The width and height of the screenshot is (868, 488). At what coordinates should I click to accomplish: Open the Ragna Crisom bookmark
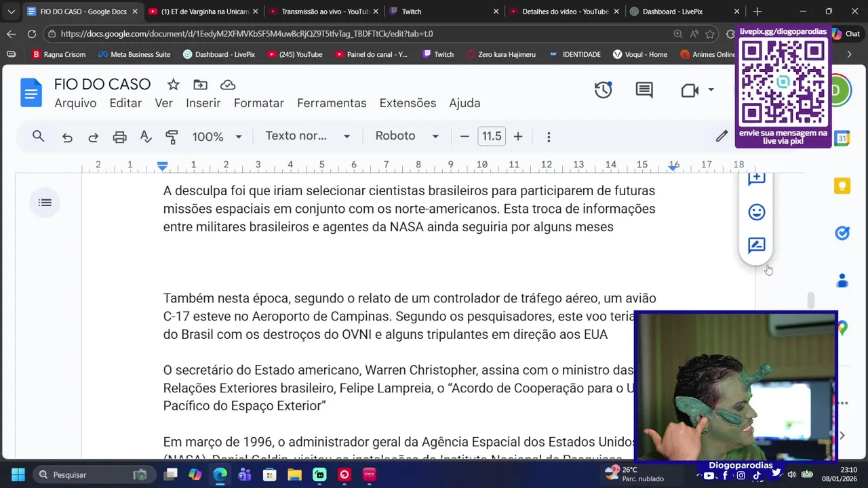pyautogui.click(x=59, y=54)
